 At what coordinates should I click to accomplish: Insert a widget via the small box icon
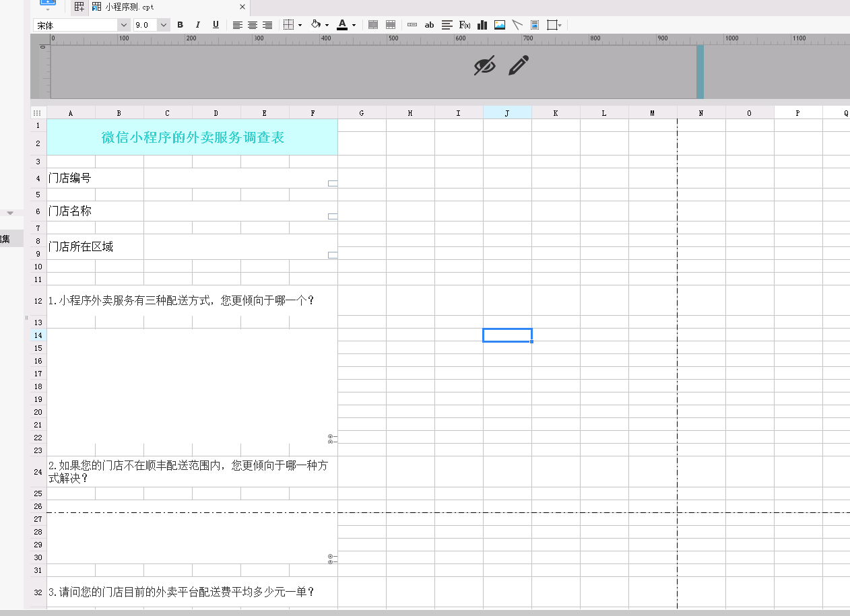pos(412,25)
